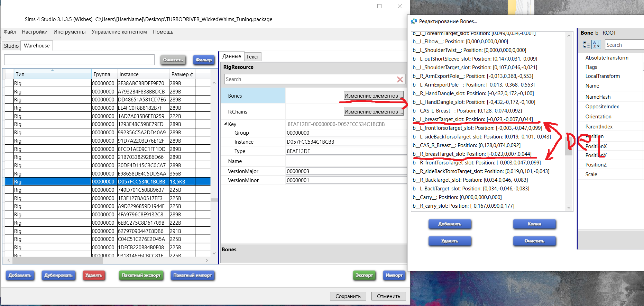The image size is (644, 306).
Task: Open the Настройки menu
Action: pyautogui.click(x=35, y=32)
